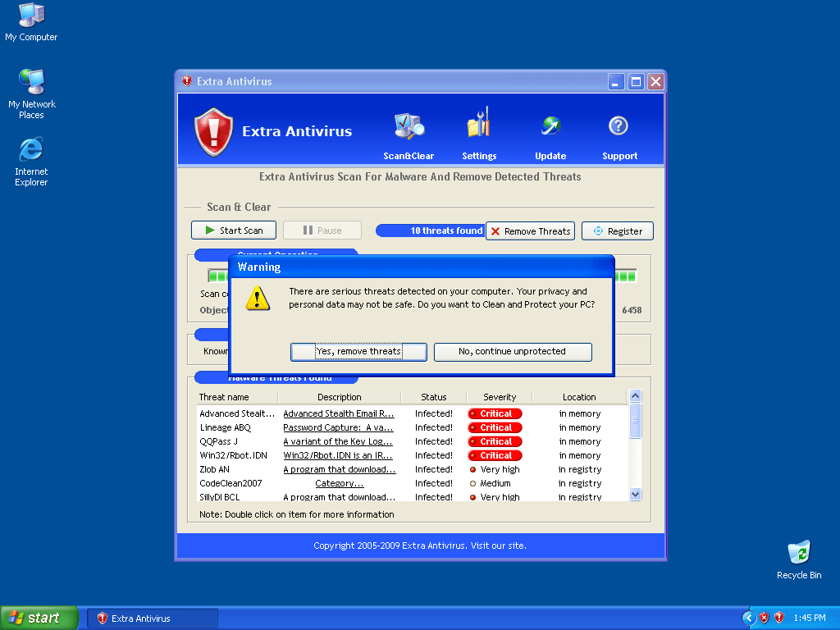Select the My Network Places icon
The height and width of the screenshot is (630, 840).
(31, 83)
